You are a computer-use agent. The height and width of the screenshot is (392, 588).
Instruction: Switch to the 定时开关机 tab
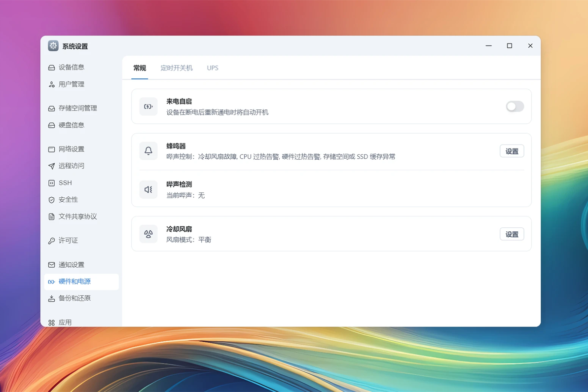tap(177, 68)
